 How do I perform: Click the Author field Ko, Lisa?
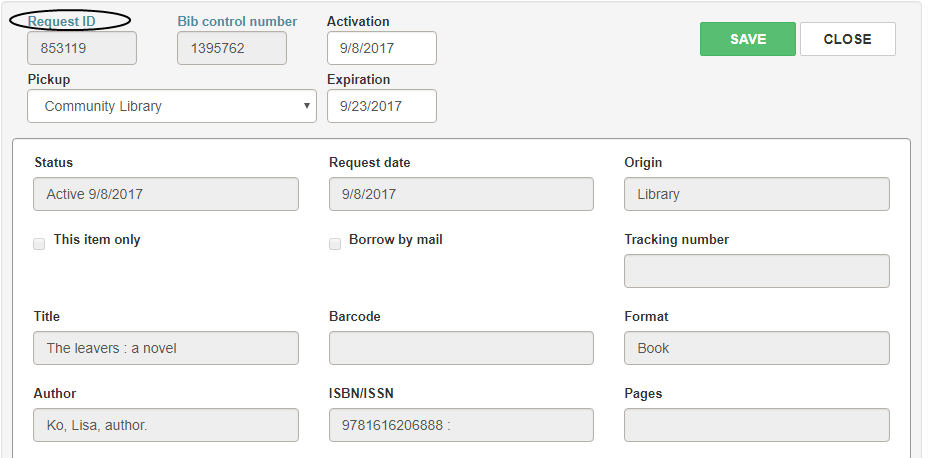(166, 425)
